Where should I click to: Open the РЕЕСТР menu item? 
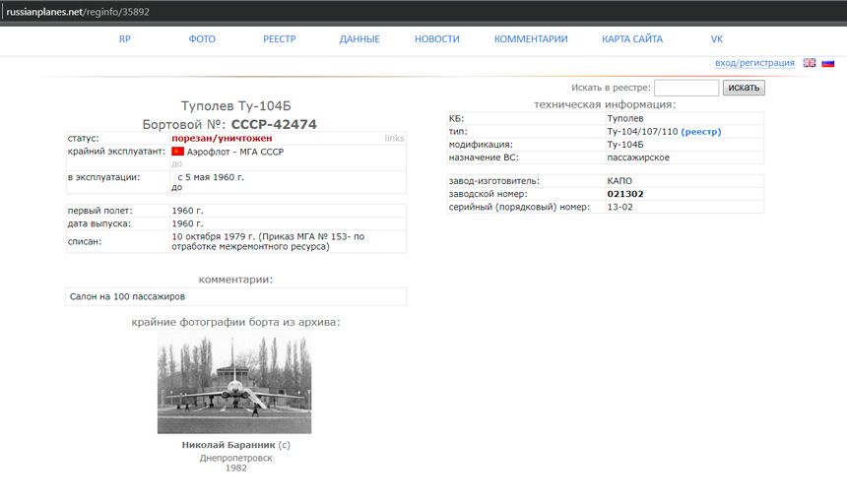coord(279,39)
